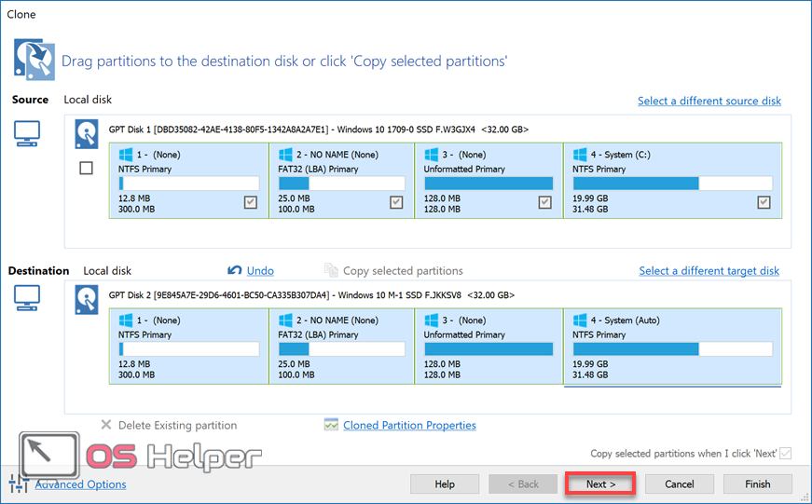The image size is (812, 504).
Task: Tick the source disk select-all checkbox
Action: pyautogui.click(x=86, y=169)
